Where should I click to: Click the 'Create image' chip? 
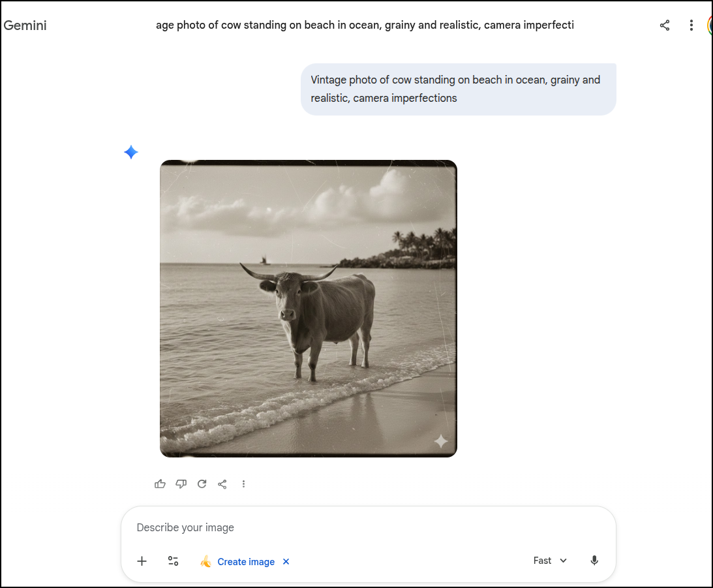(x=245, y=562)
